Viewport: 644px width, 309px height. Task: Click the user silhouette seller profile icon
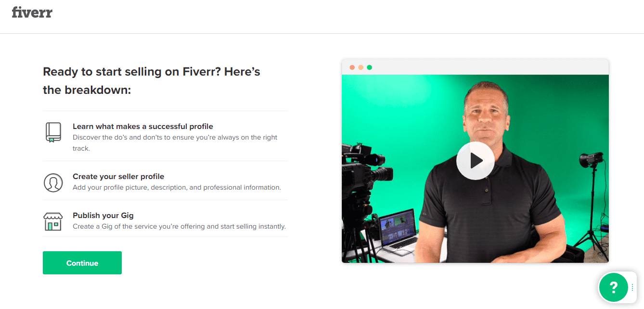pyautogui.click(x=53, y=183)
